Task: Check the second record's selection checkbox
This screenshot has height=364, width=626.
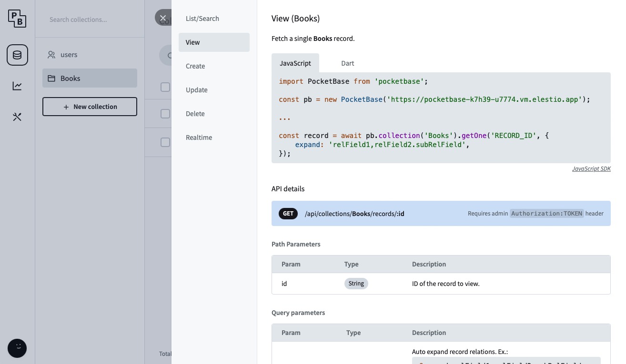Action: click(x=165, y=114)
